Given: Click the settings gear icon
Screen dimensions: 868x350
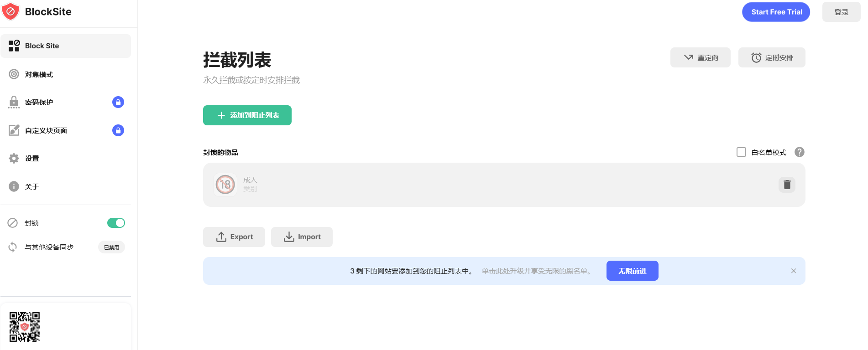Looking at the screenshot, I should (14, 159).
